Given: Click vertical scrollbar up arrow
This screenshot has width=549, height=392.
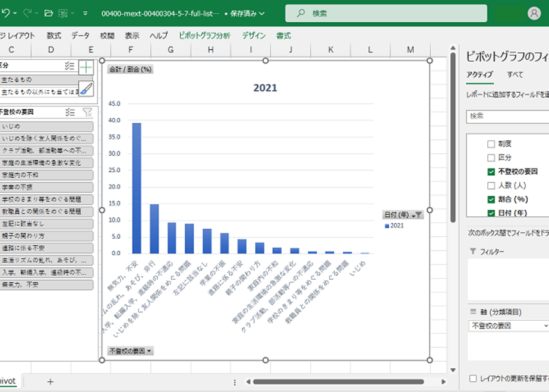Looking at the screenshot, I should (x=453, y=48).
